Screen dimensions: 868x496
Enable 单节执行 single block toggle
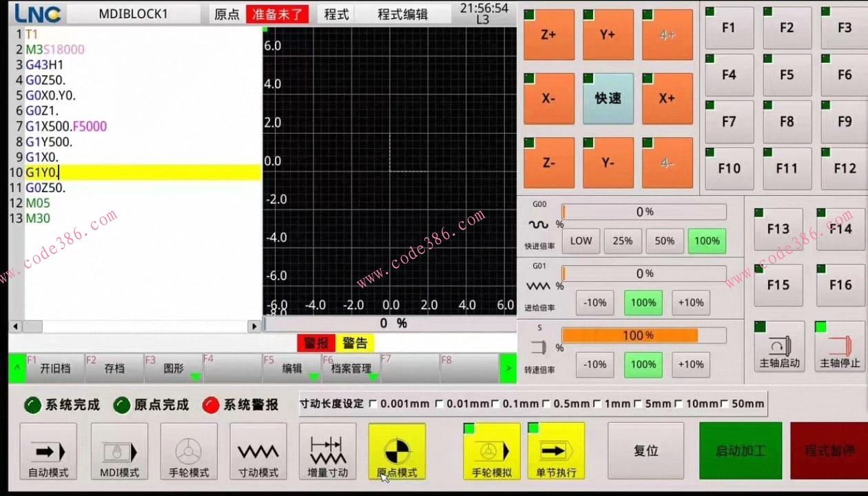(x=556, y=451)
